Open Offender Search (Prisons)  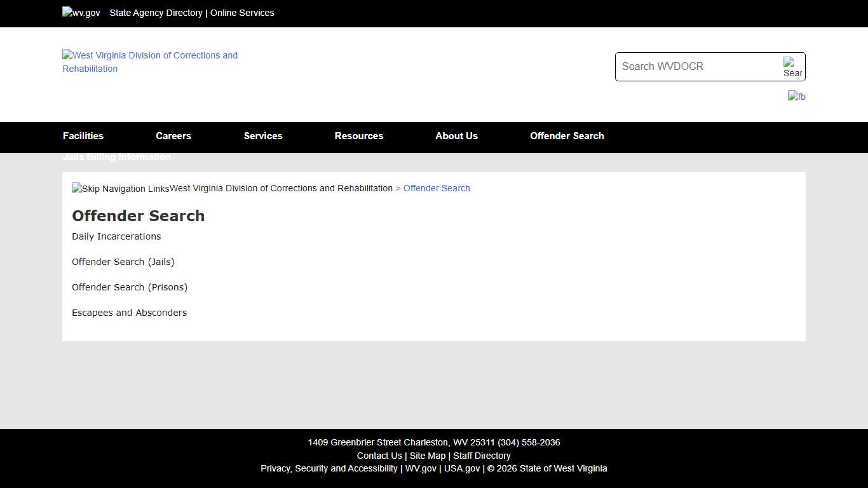(x=129, y=287)
